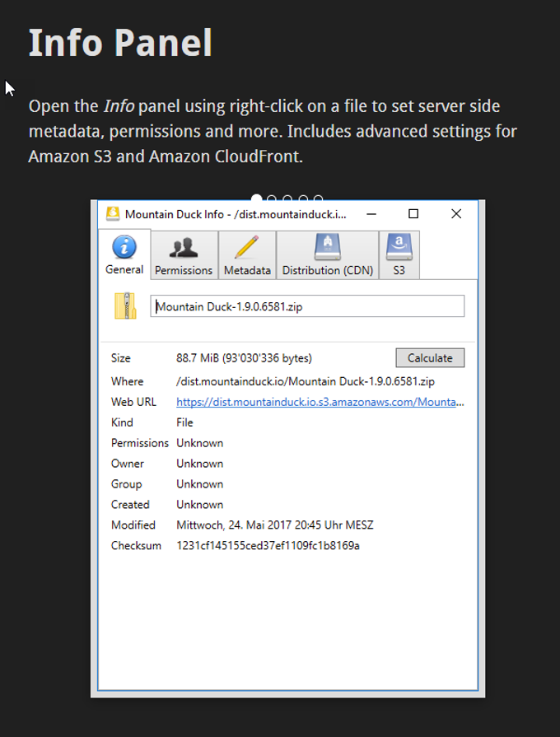This screenshot has height=737, width=560.
Task: Select the first carousel slide dot
Action: 256,198
